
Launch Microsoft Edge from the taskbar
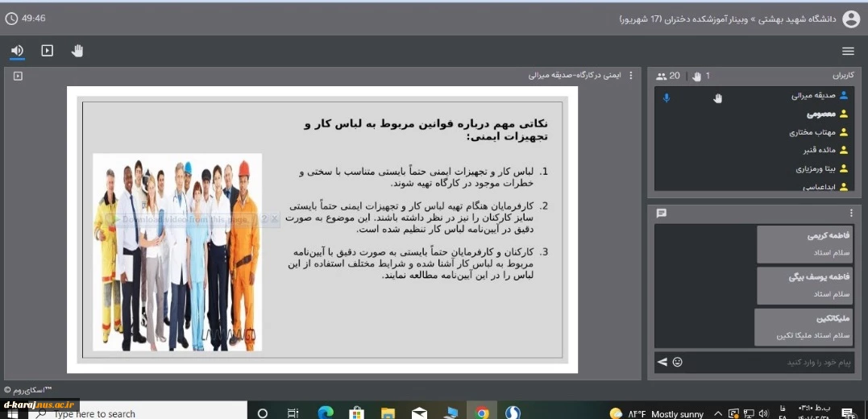click(x=326, y=413)
